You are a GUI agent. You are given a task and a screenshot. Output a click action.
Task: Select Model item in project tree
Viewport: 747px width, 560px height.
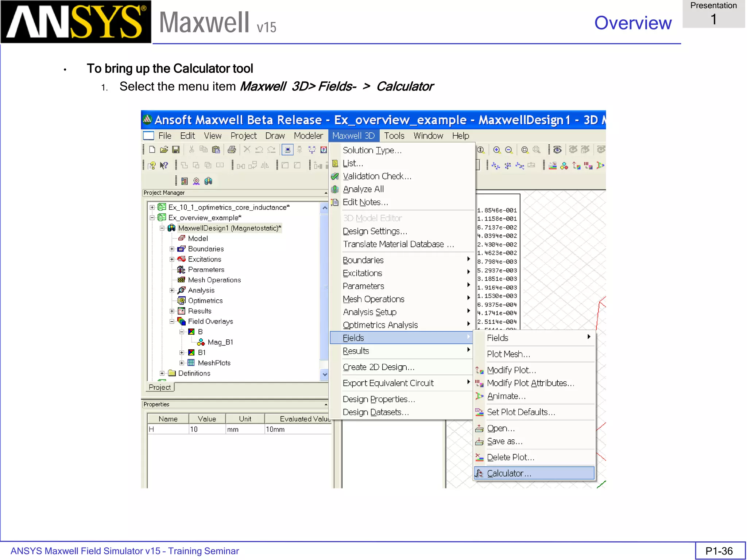click(198, 238)
